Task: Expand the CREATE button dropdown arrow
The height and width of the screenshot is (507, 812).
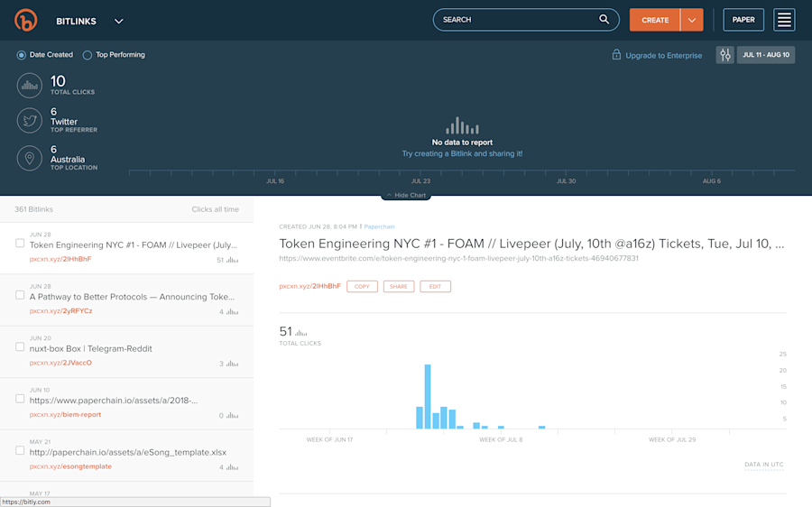Action: pyautogui.click(x=692, y=20)
